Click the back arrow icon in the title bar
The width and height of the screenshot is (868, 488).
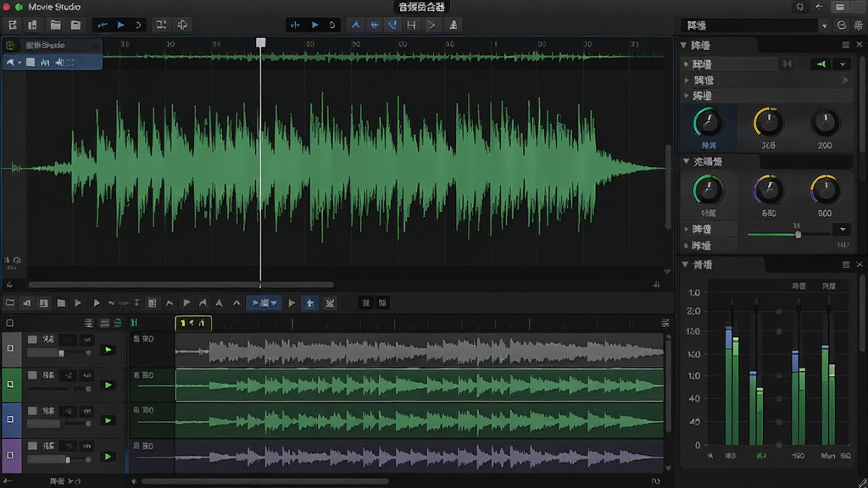pos(819,7)
